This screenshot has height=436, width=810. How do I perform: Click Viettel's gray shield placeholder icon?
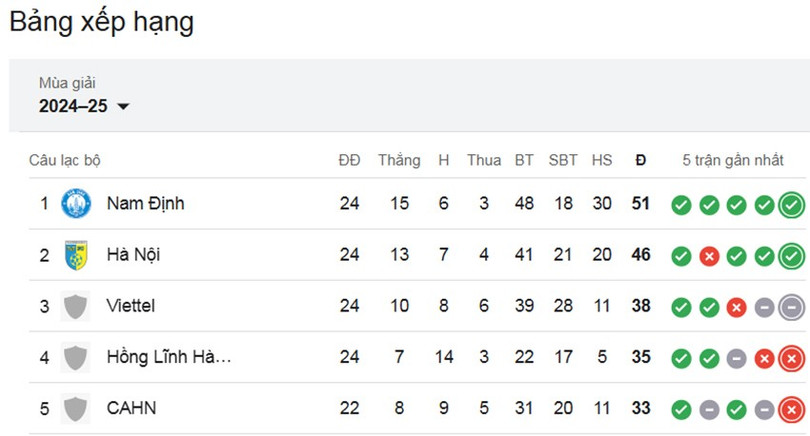(x=75, y=306)
